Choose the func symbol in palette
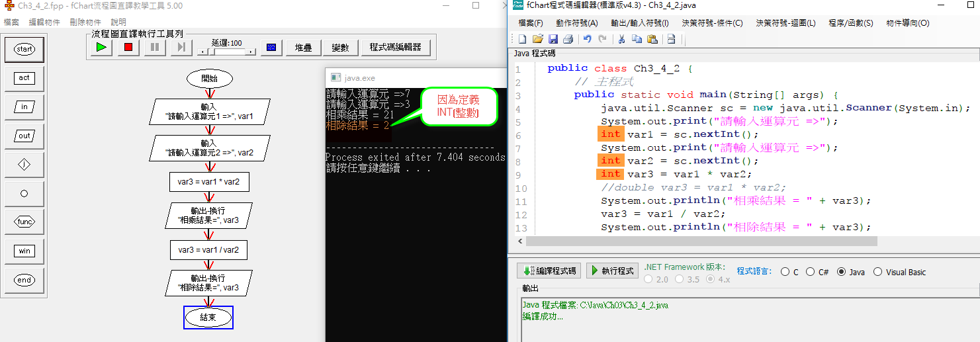This screenshot has width=980, height=342. [24, 222]
